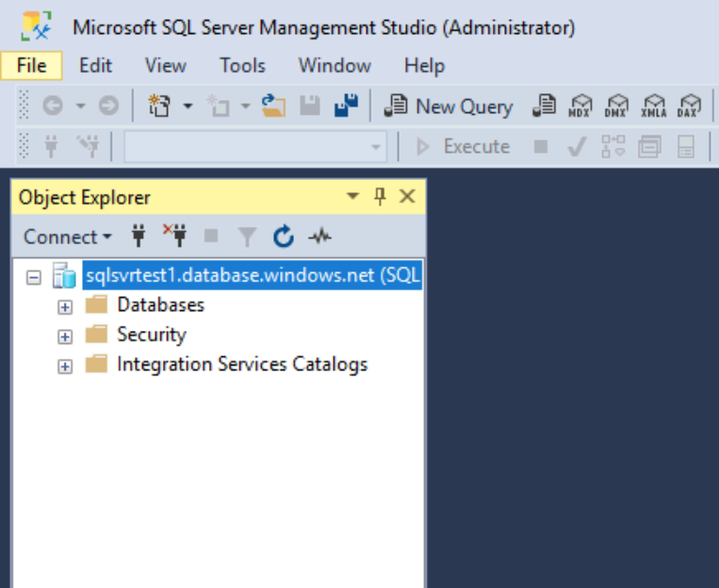719x588 pixels.
Task: Click the Object Explorer Disconnect icon
Action: (x=174, y=237)
